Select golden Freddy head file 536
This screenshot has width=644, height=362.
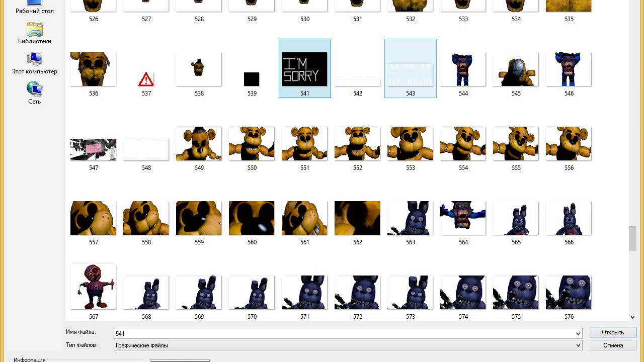coord(93,69)
